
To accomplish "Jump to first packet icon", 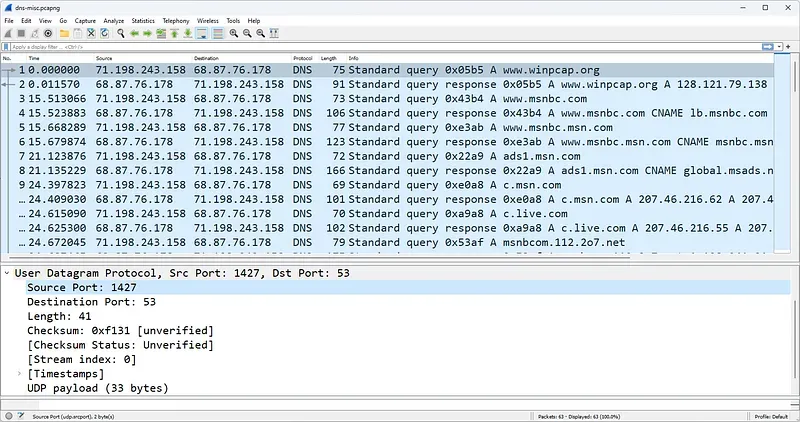I will [x=174, y=33].
